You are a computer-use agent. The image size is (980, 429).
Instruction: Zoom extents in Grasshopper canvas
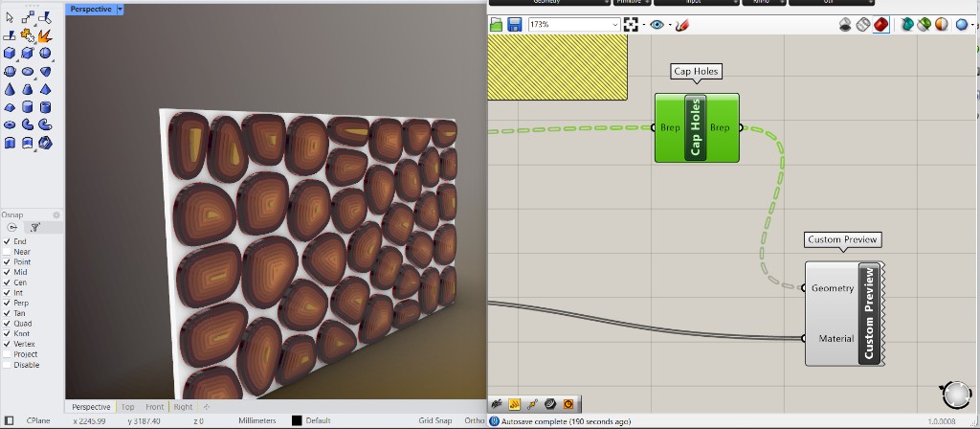[631, 24]
